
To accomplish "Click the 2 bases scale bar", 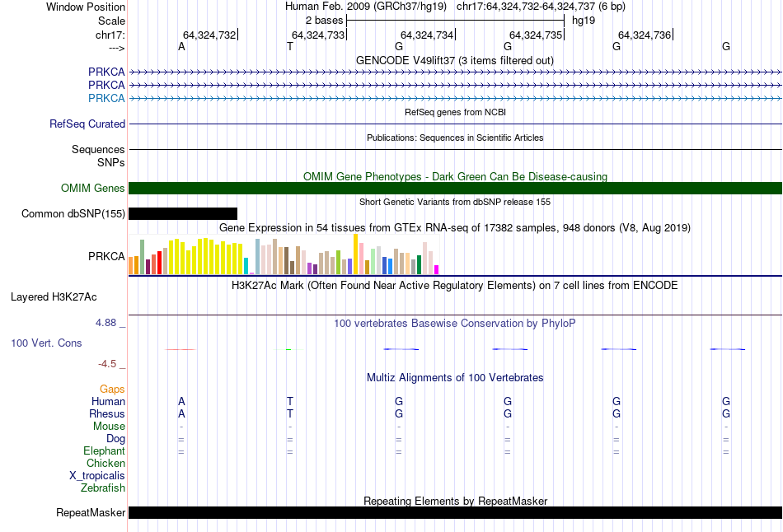I will (x=456, y=21).
